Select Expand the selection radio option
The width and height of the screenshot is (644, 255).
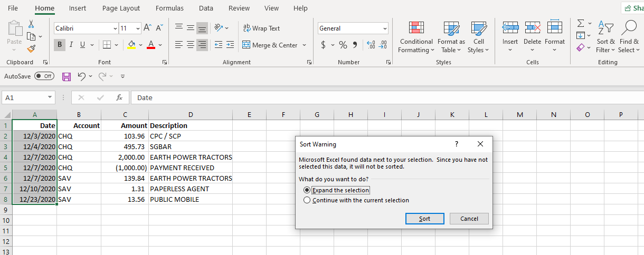point(307,190)
